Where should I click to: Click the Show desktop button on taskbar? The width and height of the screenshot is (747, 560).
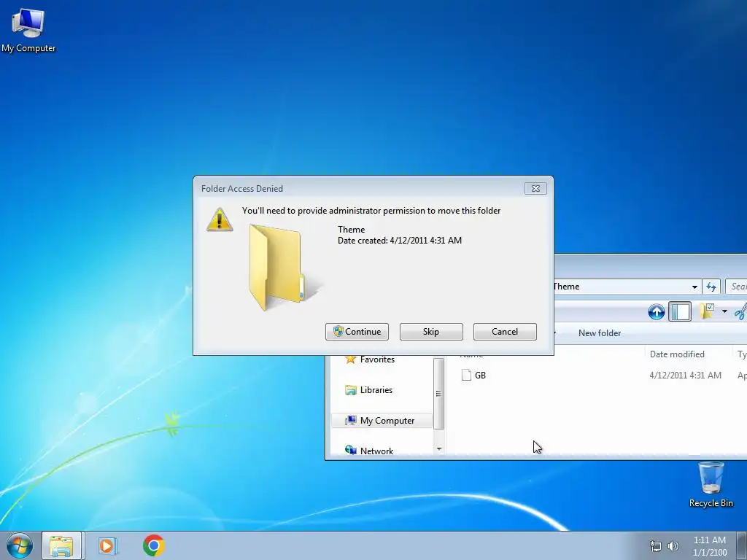tap(742, 545)
